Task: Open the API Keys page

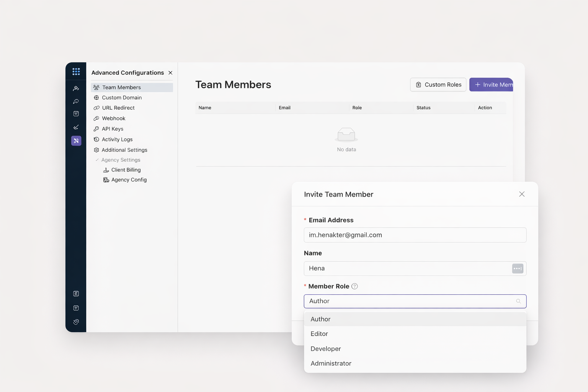Action: coord(113,129)
